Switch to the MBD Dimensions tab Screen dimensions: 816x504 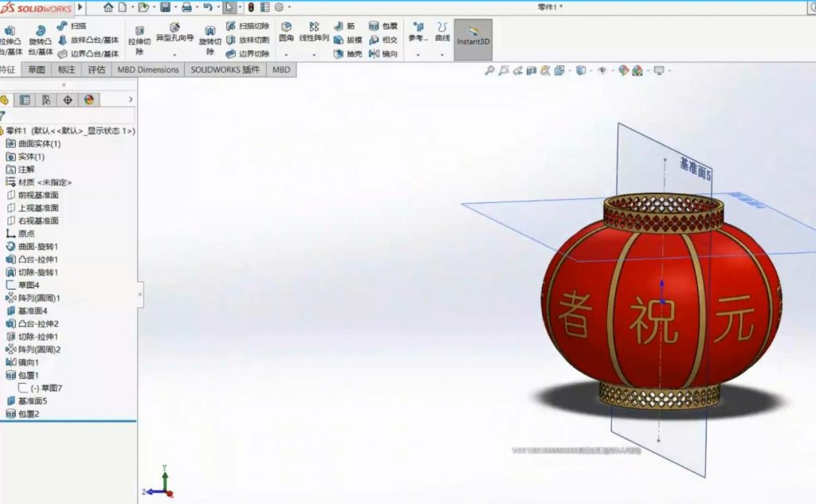[147, 70]
